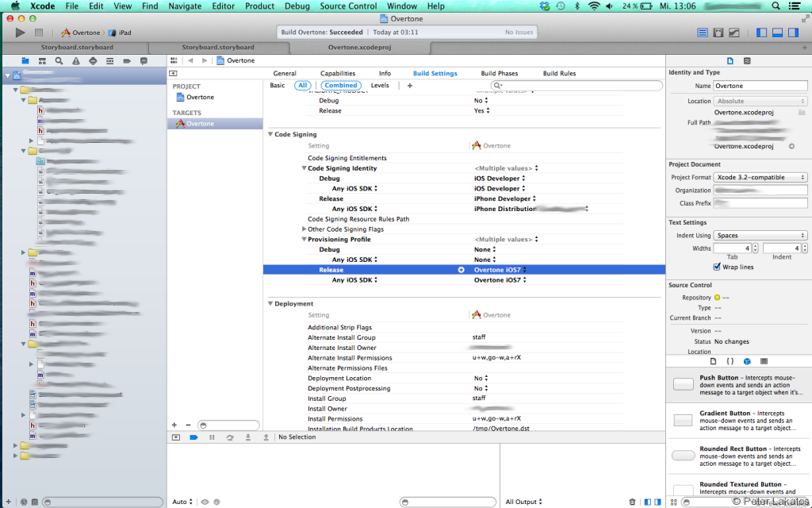812x508 pixels.
Task: Toggle the Debug area pane
Action: pyautogui.click(x=777, y=33)
